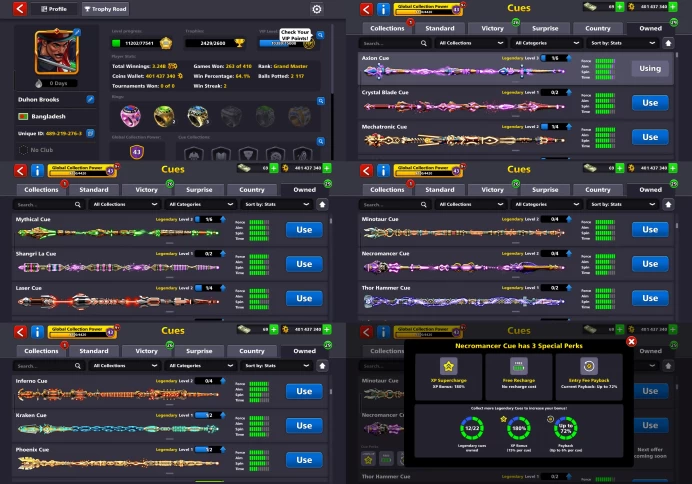Viewport: 692px width, 484px height.
Task: Click Use for the Laser Cue
Action: (x=304, y=299)
